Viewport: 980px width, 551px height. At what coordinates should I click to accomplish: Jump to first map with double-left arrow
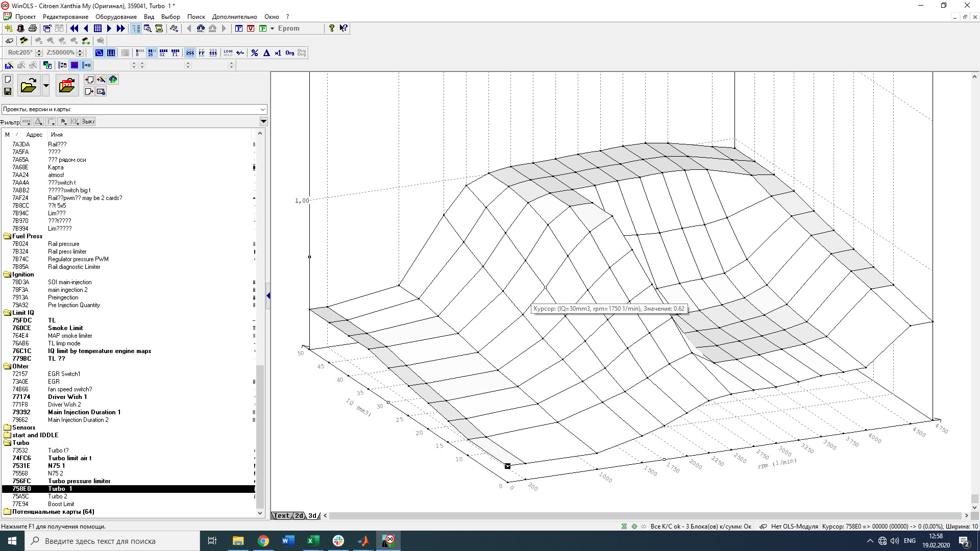(75, 29)
